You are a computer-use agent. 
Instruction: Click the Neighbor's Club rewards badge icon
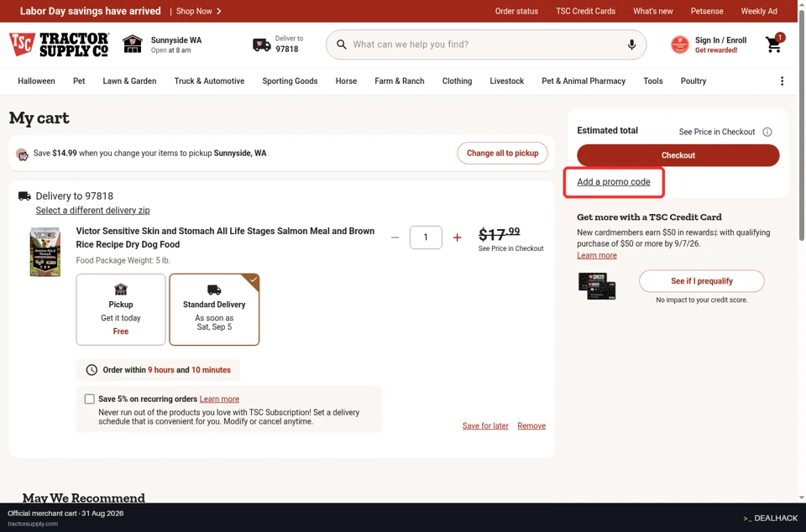pyautogui.click(x=679, y=44)
